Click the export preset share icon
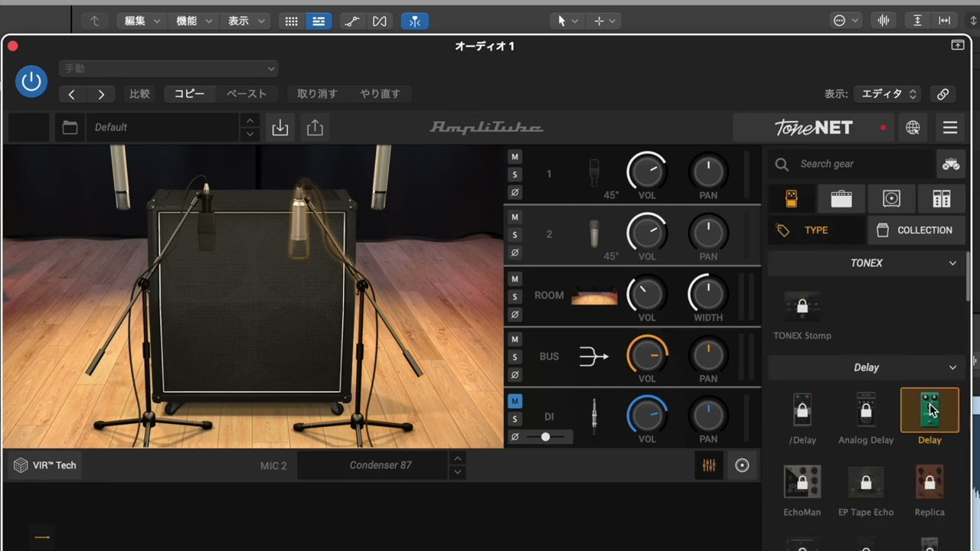This screenshot has height=551, width=980. tap(315, 127)
